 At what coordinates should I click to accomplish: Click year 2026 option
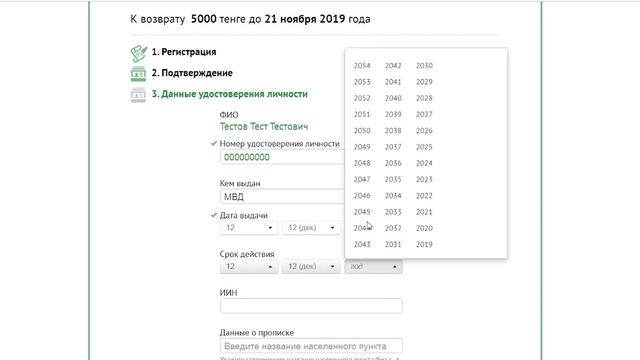point(424,131)
